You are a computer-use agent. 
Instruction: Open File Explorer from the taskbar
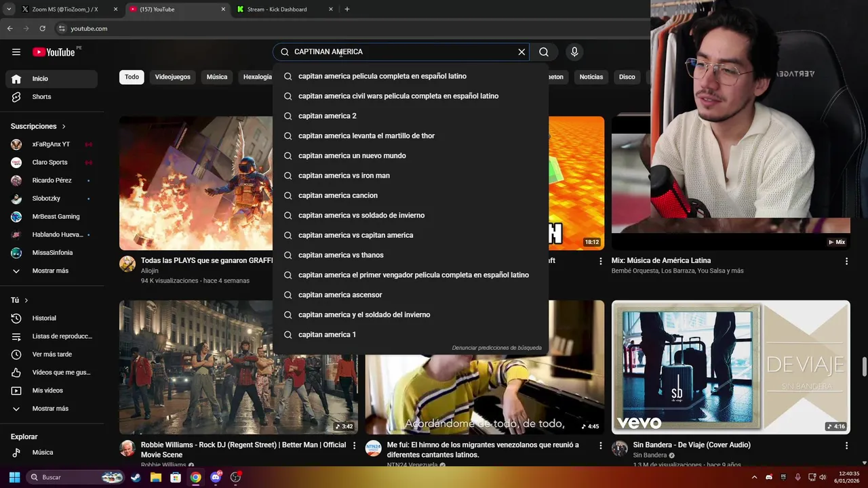click(155, 477)
